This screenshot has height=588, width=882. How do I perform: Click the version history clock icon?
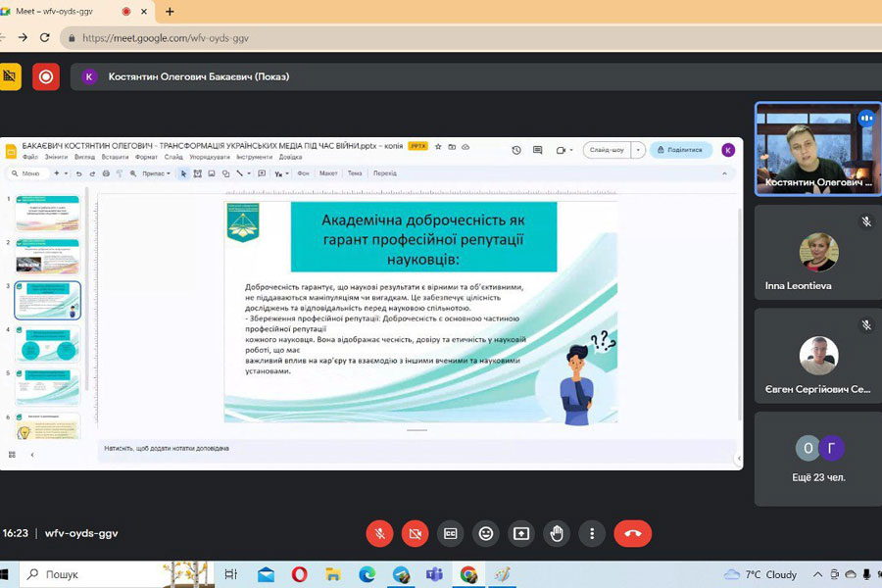tap(516, 150)
